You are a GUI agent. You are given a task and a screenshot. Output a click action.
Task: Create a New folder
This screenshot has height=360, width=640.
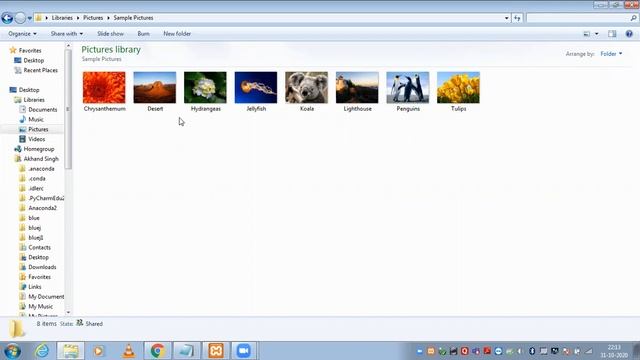[177, 34]
